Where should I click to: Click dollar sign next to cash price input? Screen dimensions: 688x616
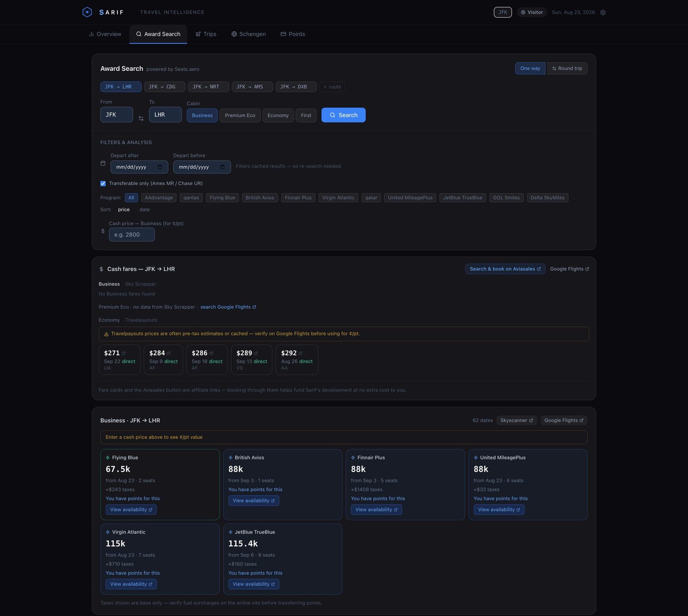[x=103, y=231]
